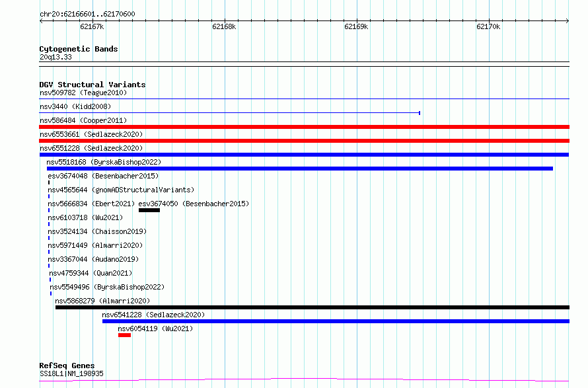The image size is (588, 388).
Task: Click the blue bar under nsv6541228
Action: click(336, 321)
